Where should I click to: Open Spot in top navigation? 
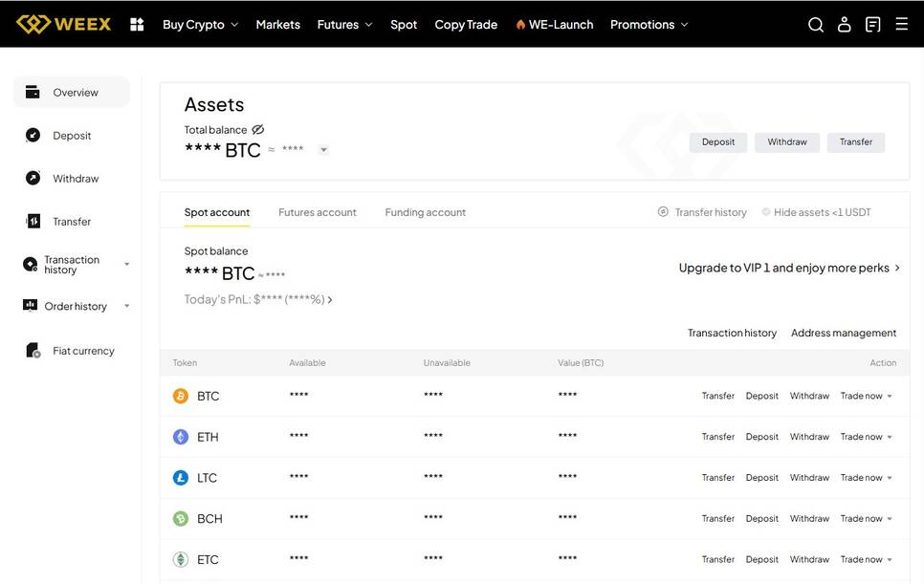point(404,25)
